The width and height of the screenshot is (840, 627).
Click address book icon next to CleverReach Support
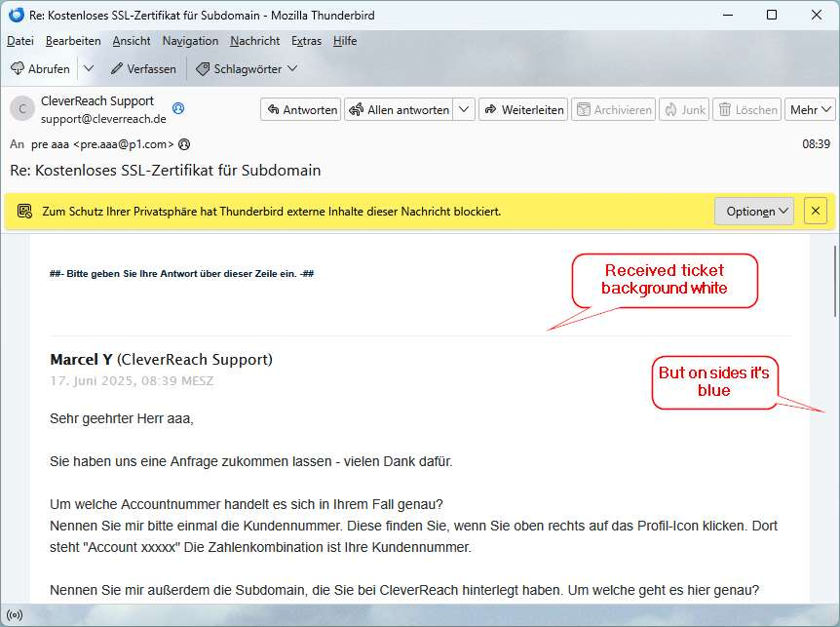click(178, 108)
